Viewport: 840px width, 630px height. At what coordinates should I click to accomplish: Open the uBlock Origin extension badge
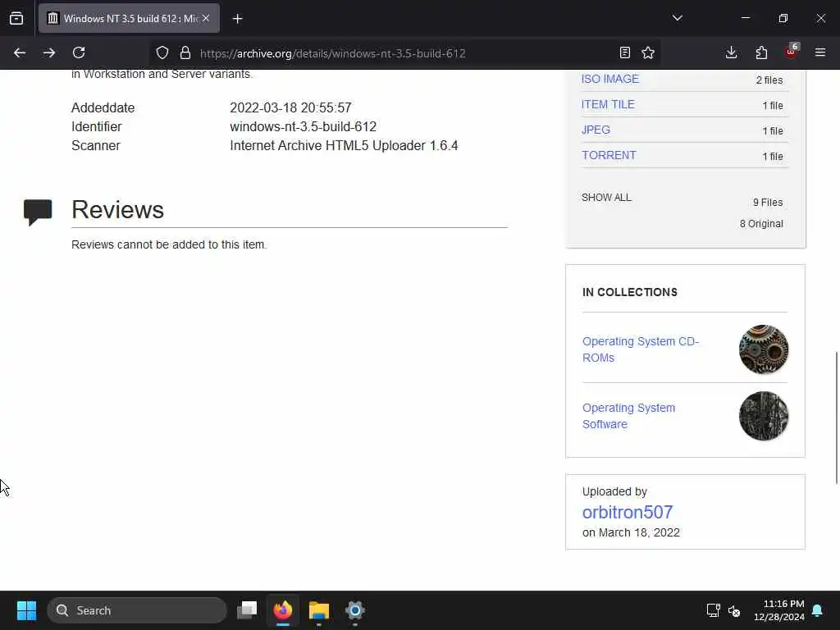point(792,52)
